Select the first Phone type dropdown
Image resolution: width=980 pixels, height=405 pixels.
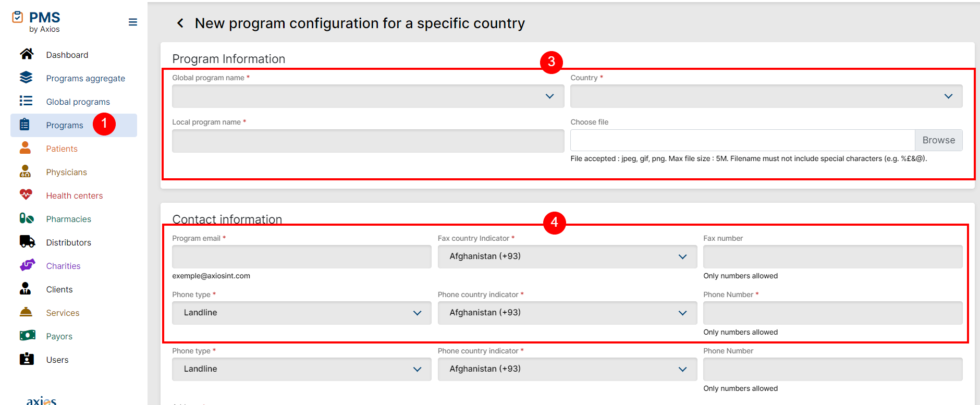pyautogui.click(x=301, y=313)
